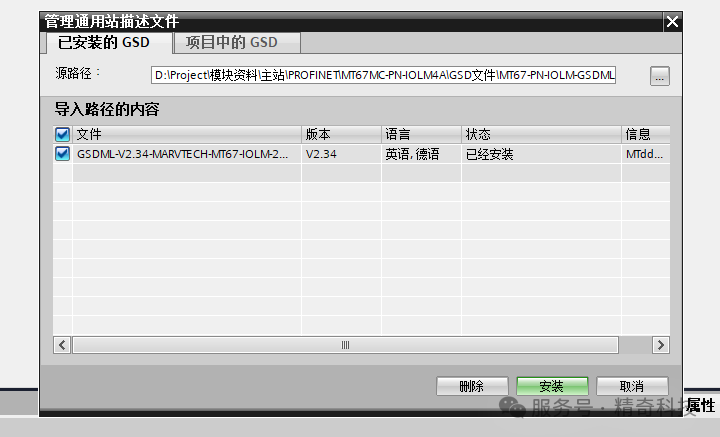720x437 pixels.
Task: Click the left arrow of horizontal scrollbar
Action: pos(62,345)
